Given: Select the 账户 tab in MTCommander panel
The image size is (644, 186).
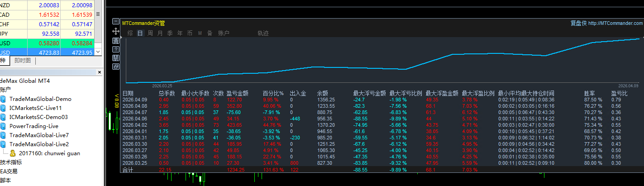Looking at the screenshot, I should tap(224, 33).
